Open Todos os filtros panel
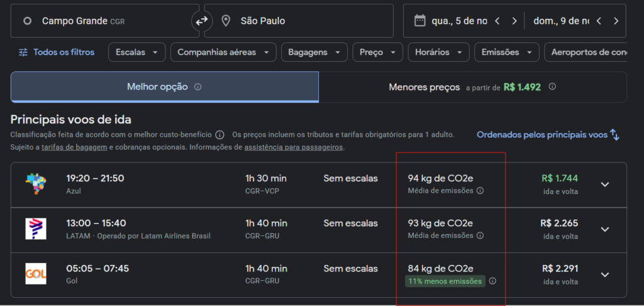Viewport: 644px width, 306px height. [x=57, y=52]
